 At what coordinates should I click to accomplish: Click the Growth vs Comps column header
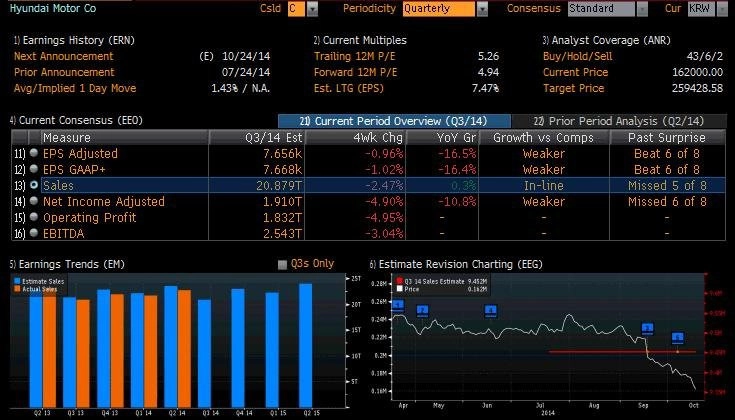pos(544,137)
